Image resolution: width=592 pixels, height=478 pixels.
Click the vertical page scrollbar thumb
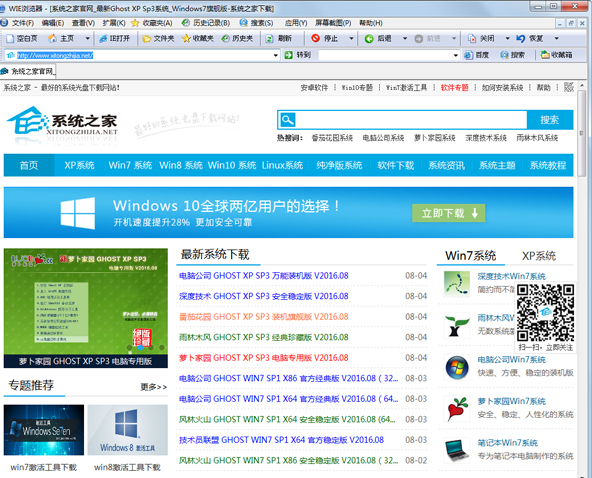(582, 134)
